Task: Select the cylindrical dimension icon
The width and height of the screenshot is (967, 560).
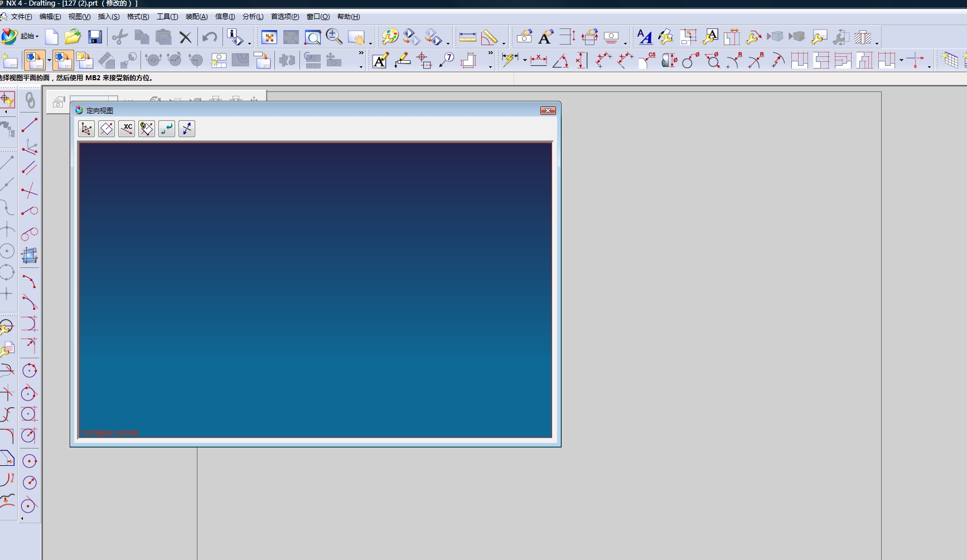Action: (669, 60)
